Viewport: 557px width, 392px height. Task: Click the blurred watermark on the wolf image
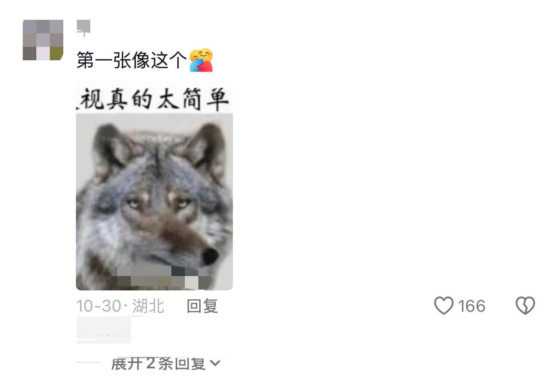(163, 277)
